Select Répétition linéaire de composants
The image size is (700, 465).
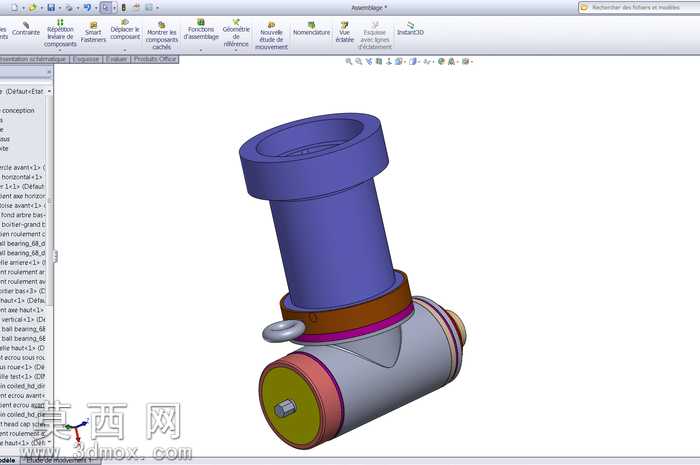[60, 33]
